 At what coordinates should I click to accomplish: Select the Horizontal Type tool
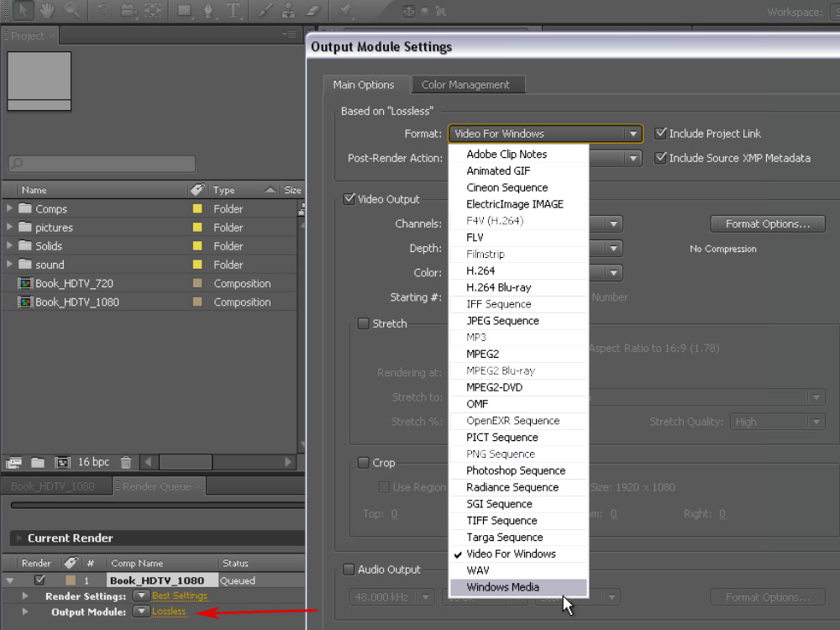[233, 10]
